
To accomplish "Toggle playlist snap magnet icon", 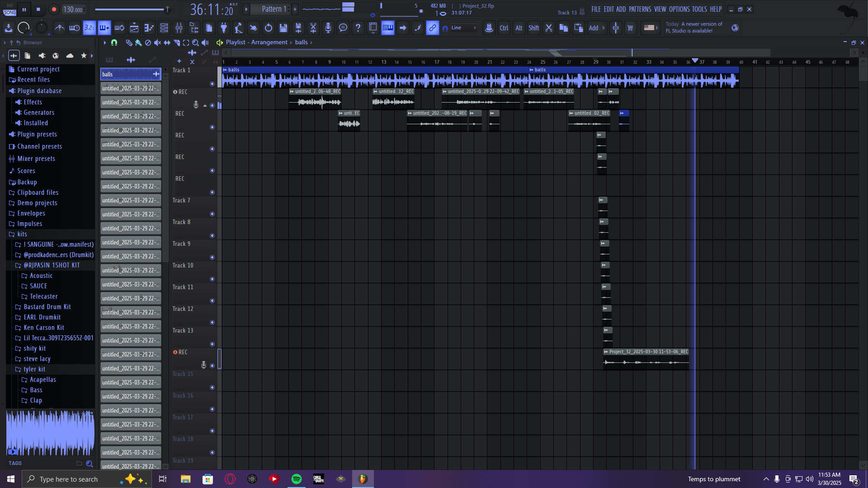I will pos(114,42).
